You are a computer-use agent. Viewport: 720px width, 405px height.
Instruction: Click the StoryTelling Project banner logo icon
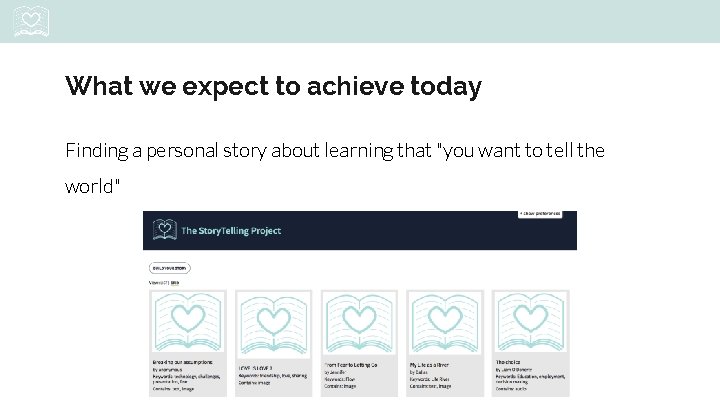pos(162,230)
